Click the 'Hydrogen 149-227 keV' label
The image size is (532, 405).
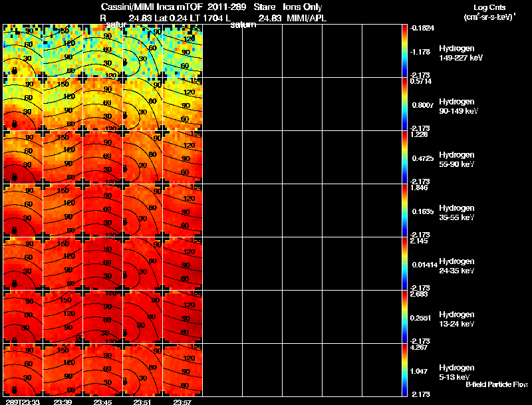click(461, 53)
